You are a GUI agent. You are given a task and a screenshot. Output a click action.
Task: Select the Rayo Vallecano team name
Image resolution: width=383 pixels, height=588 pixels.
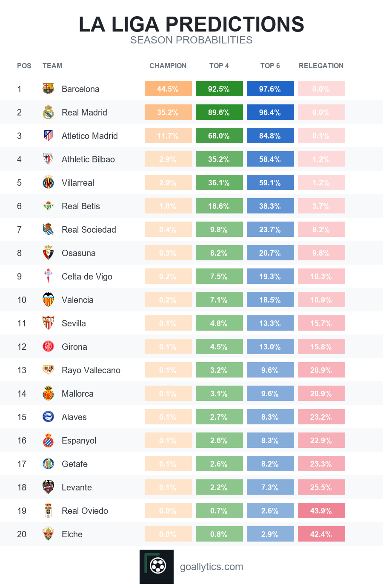[x=91, y=370]
